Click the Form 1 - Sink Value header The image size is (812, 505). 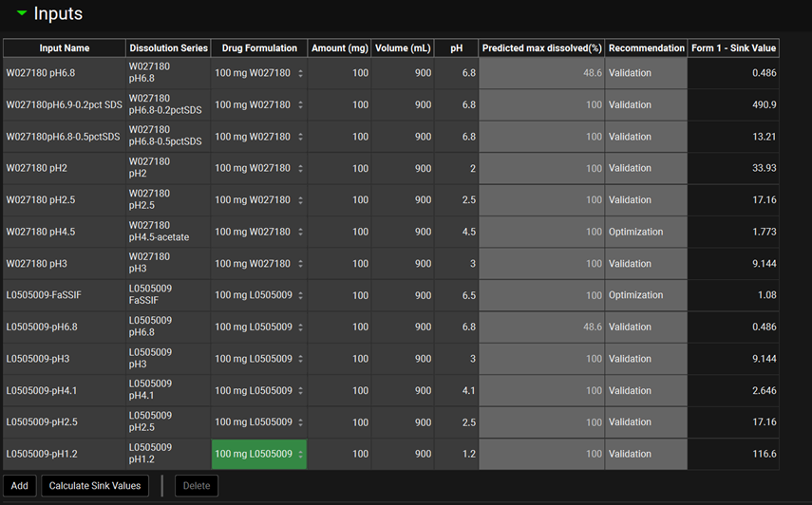tap(733, 48)
